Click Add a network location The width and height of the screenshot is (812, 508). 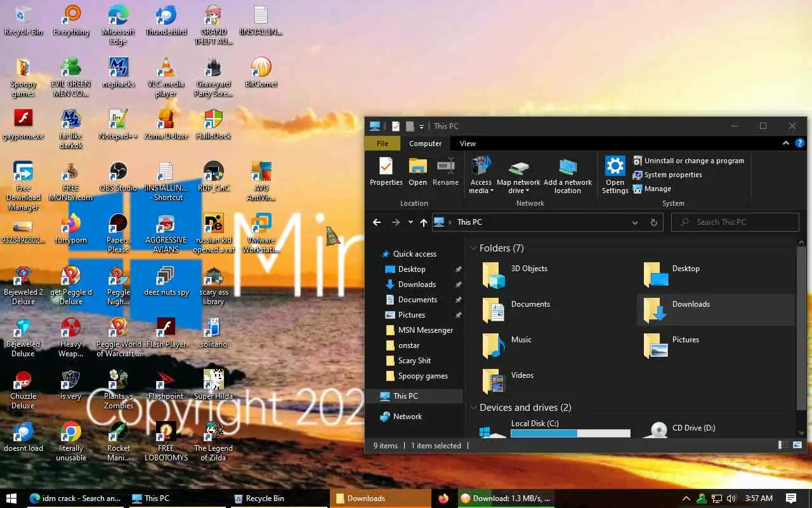point(567,175)
